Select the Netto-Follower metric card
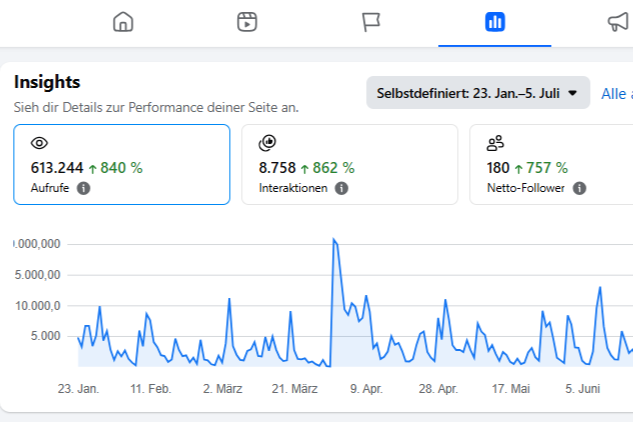The image size is (633, 422). pos(551,164)
